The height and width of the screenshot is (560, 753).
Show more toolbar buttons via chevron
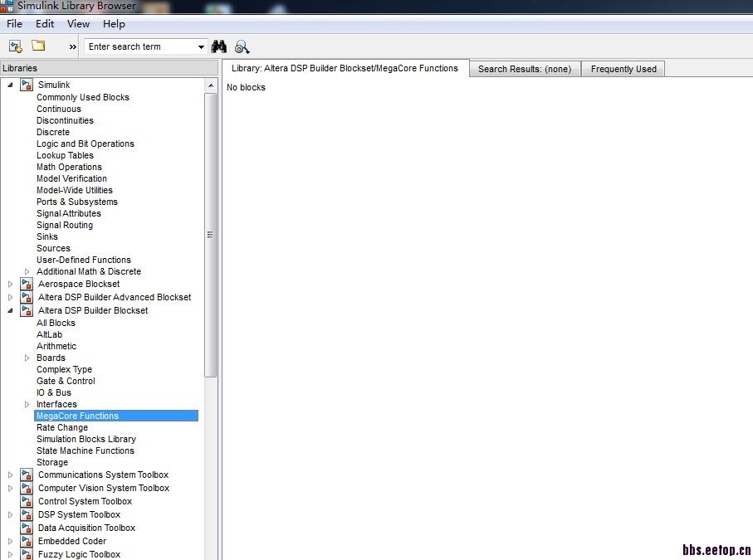pos(72,47)
